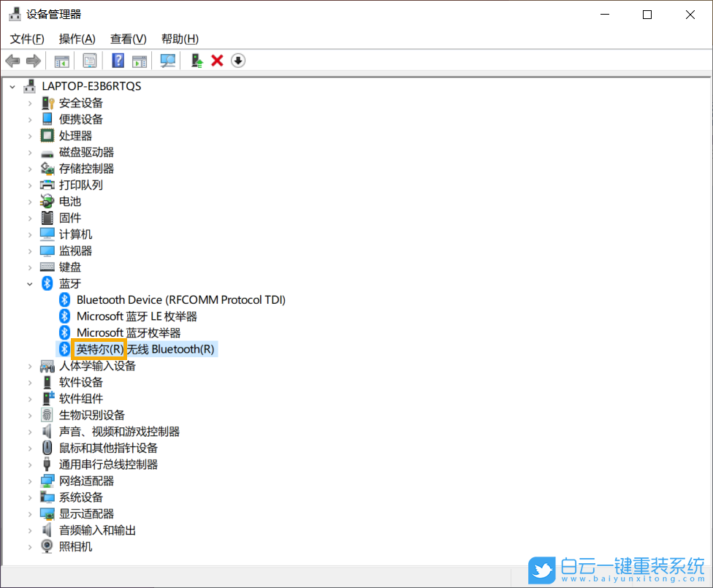
Task: Expand the 网络适配器 category
Action: [x=30, y=481]
